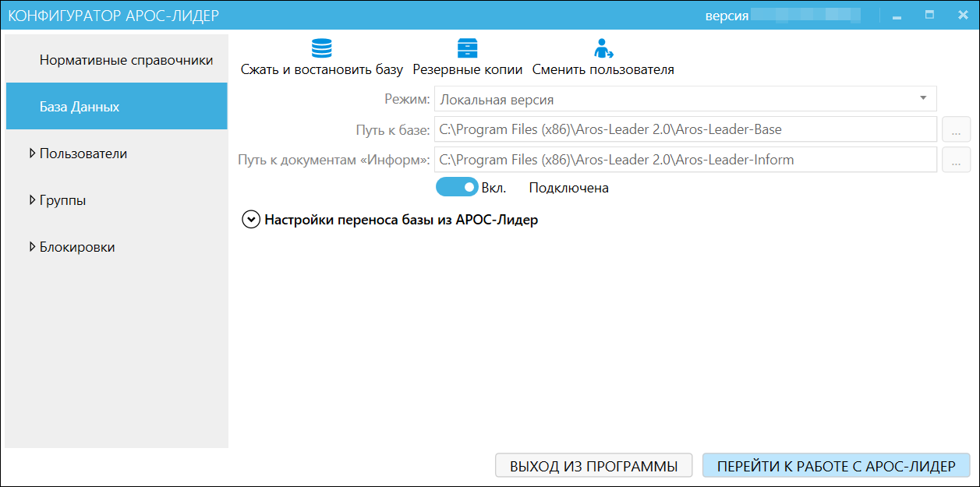
Task: Click the archive icon above Резервные копии
Action: click(467, 48)
